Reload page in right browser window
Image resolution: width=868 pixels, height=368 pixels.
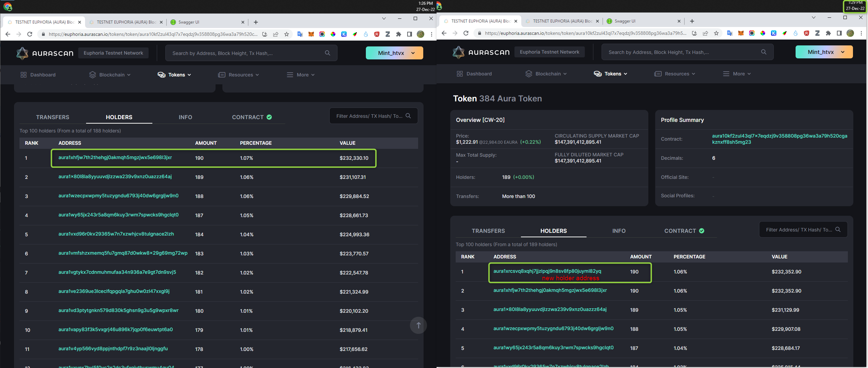point(466,33)
